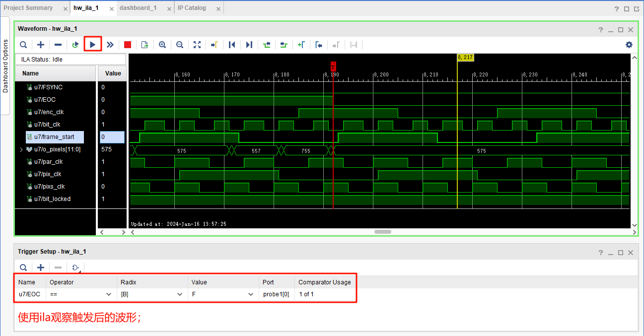
Task: Switch to the hw_ila_1 tab
Action: pos(85,8)
